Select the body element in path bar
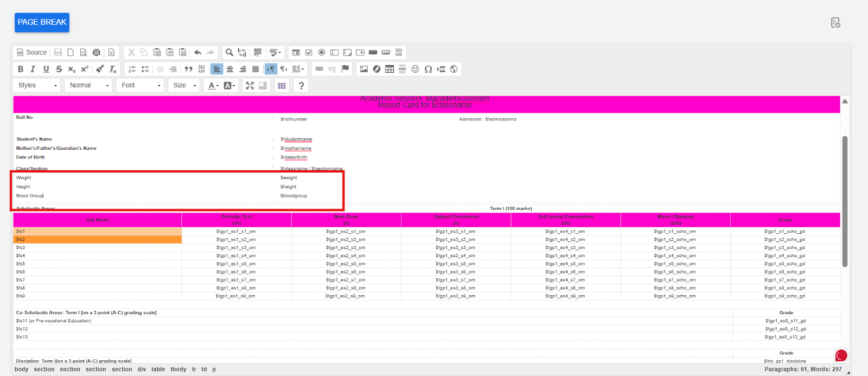 click(21, 369)
